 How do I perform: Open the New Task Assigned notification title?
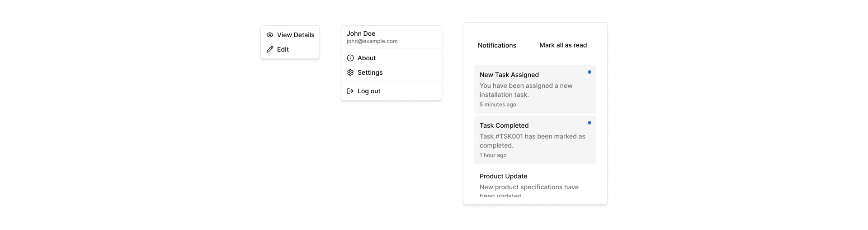click(509, 75)
